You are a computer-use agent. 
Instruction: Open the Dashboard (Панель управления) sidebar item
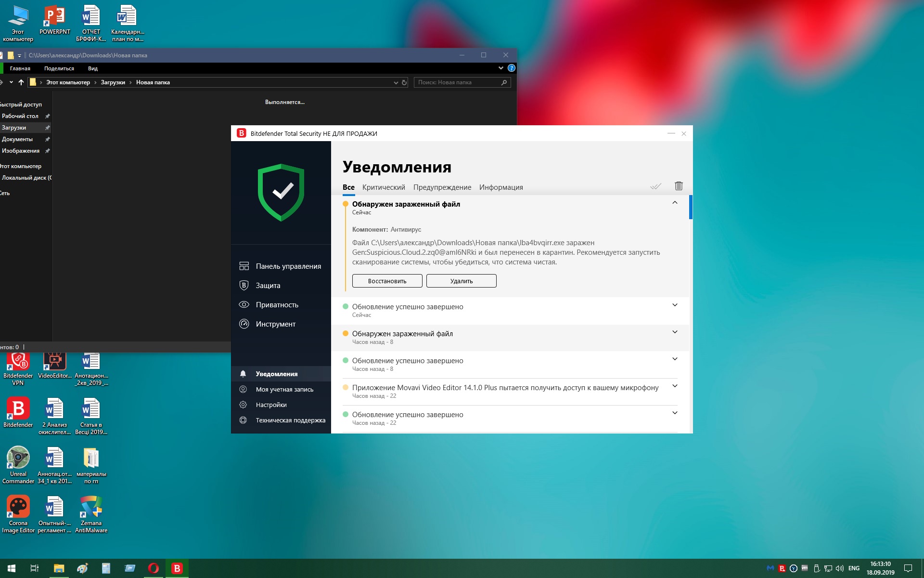click(x=288, y=266)
